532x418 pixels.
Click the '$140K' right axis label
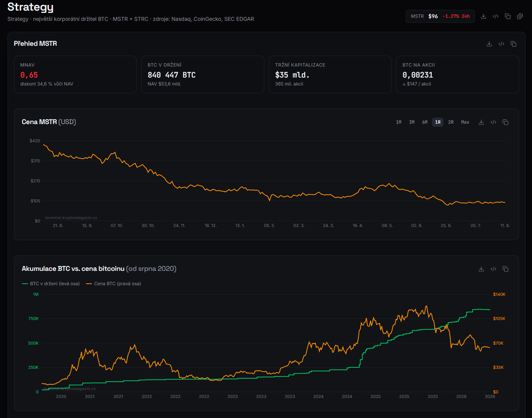click(499, 294)
